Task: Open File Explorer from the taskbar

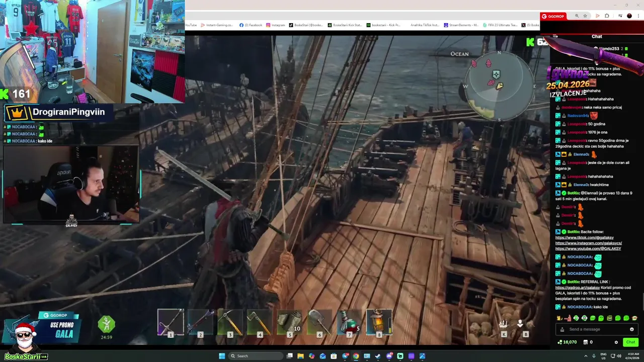Action: point(301,356)
